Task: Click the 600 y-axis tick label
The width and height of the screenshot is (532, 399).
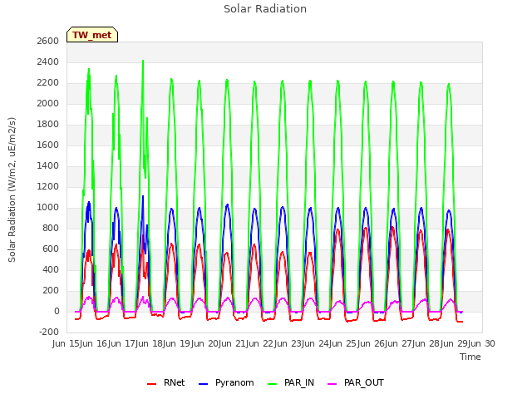Action: pyautogui.click(x=51, y=249)
